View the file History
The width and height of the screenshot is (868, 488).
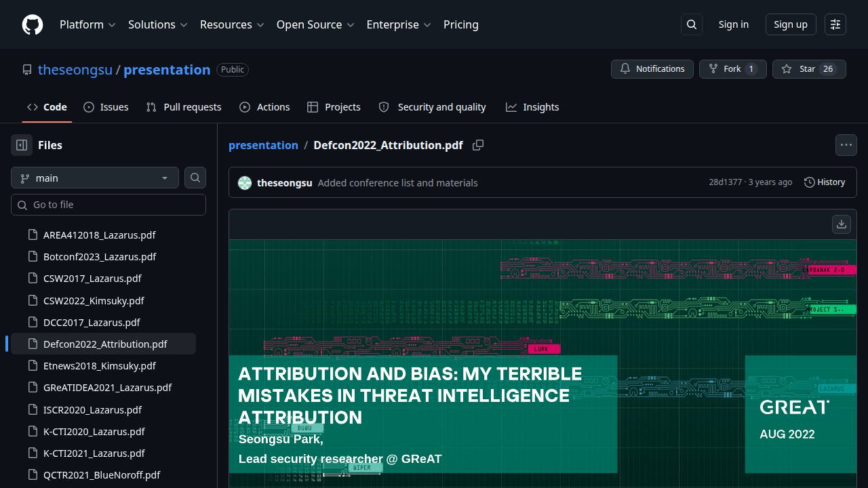(x=825, y=182)
